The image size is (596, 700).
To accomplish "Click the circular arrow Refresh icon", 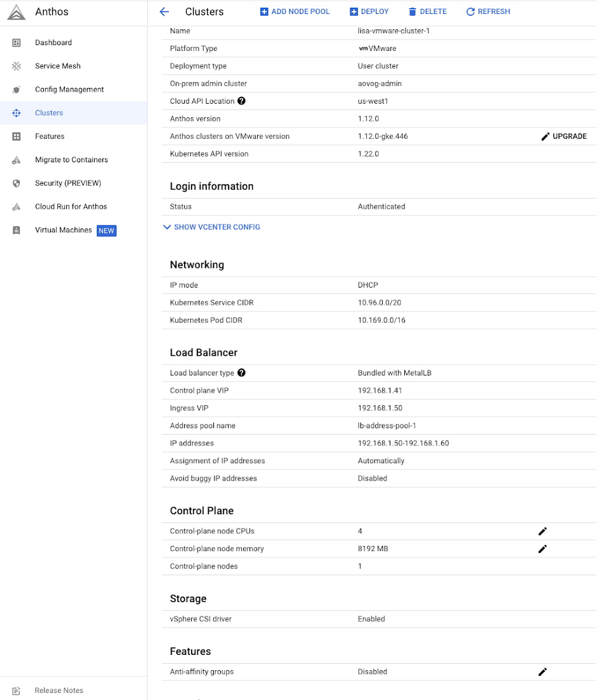I will click(471, 11).
